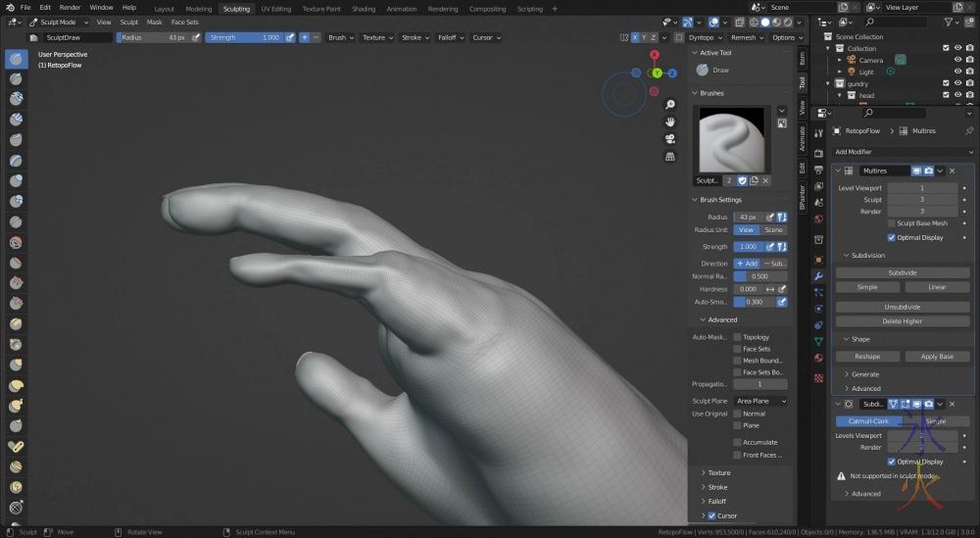Open the Add Modifier dropdown
980x538 pixels.
pos(902,152)
